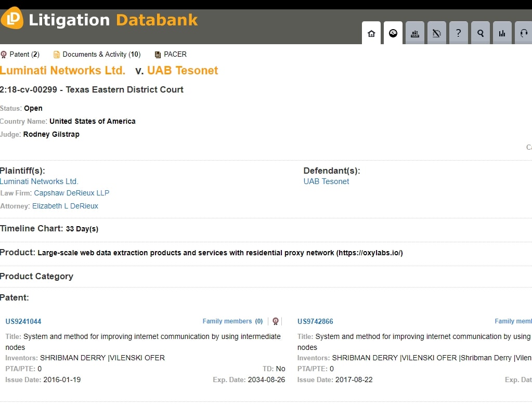
Task: Open the plain bar graph icon tab
Action: point(502,33)
